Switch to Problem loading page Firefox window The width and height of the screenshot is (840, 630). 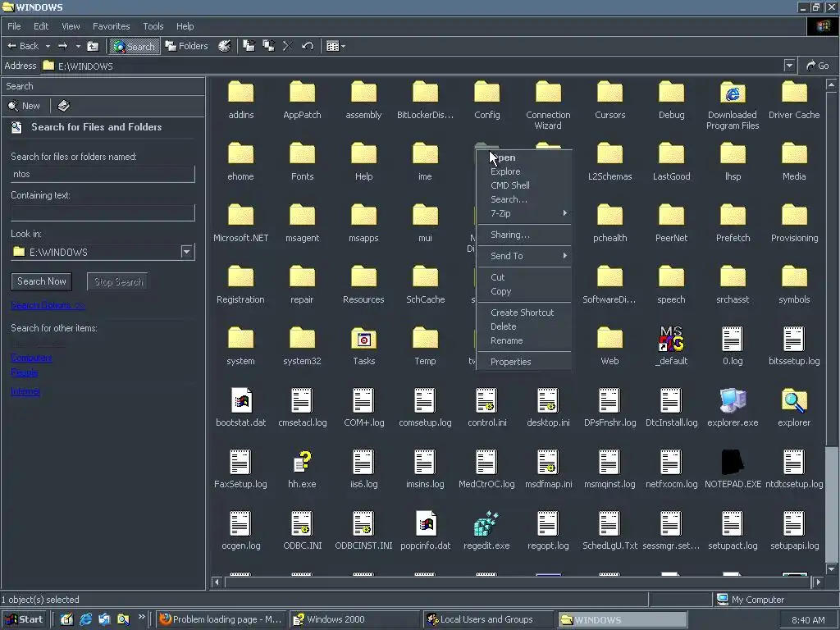[x=221, y=619]
